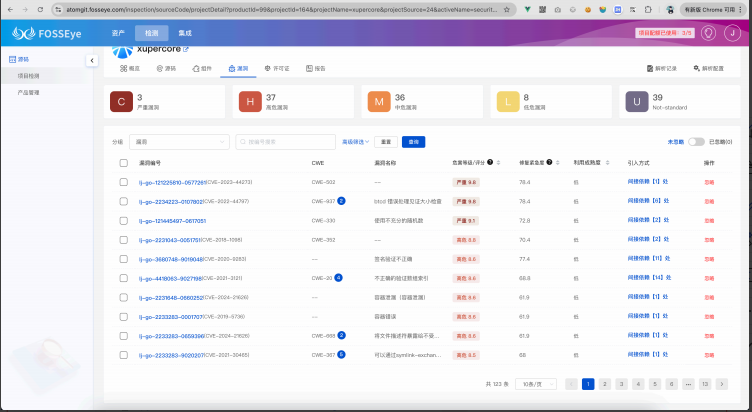Focus the vulnerability number search field
This screenshot has width=752, height=412.
(285, 142)
